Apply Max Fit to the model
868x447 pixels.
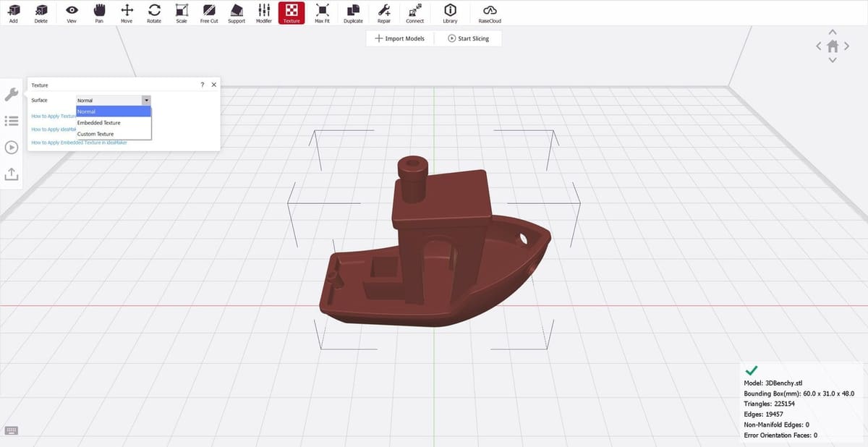tap(323, 13)
